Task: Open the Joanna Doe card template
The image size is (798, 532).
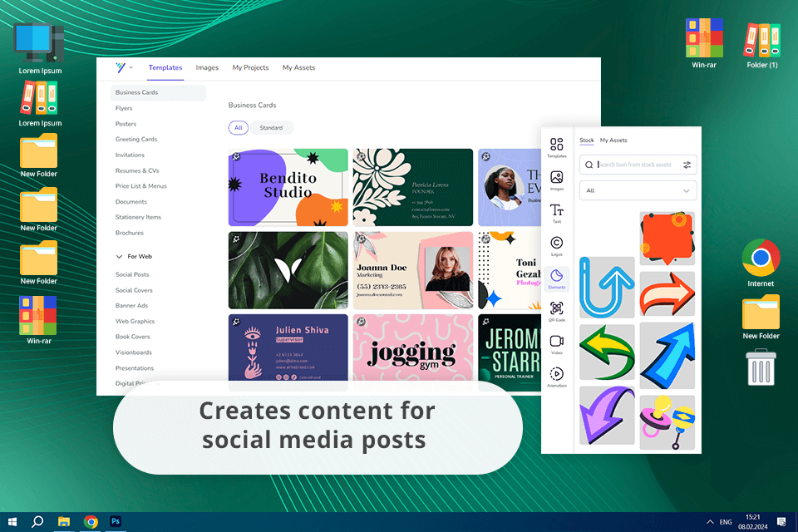Action: pyautogui.click(x=413, y=270)
